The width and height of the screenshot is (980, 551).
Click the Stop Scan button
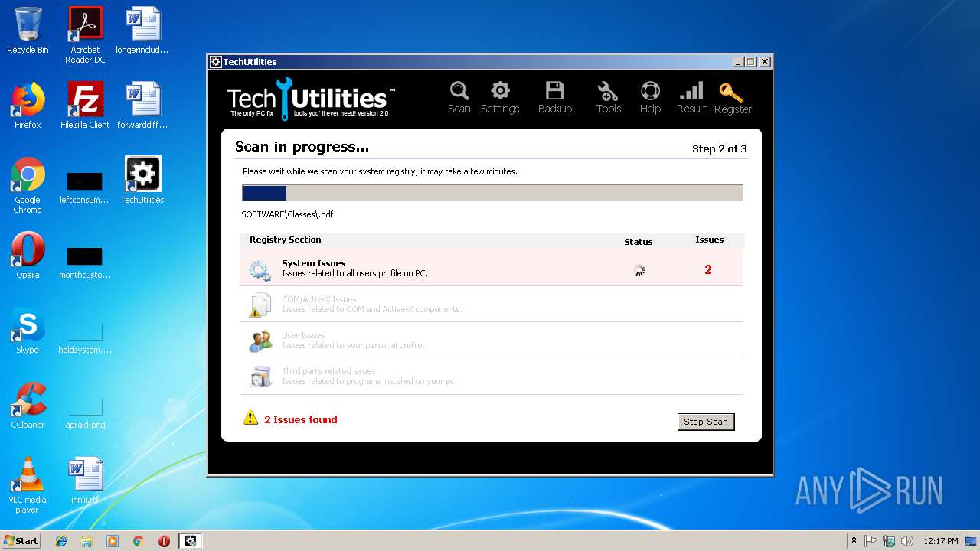[x=706, y=422]
